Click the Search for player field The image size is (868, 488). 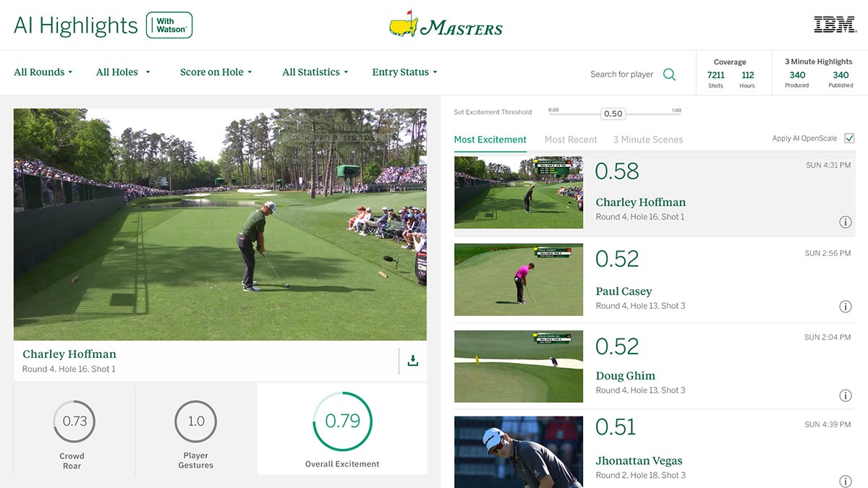pos(621,74)
